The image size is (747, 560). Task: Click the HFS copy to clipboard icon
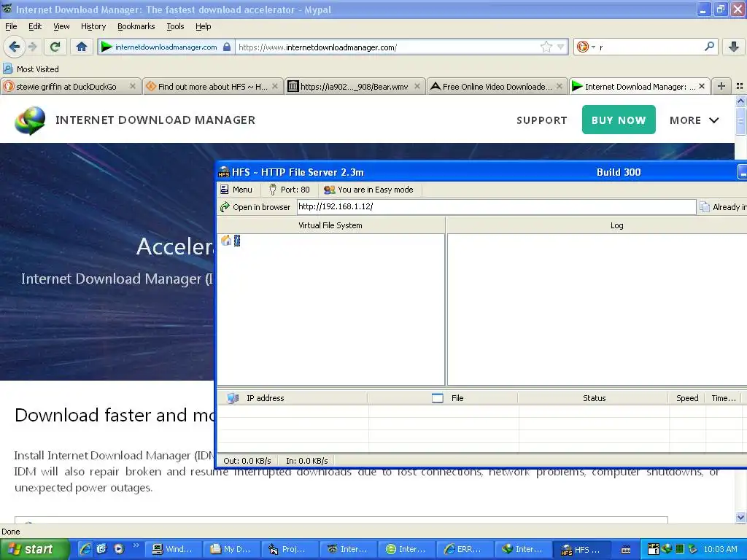tap(705, 206)
